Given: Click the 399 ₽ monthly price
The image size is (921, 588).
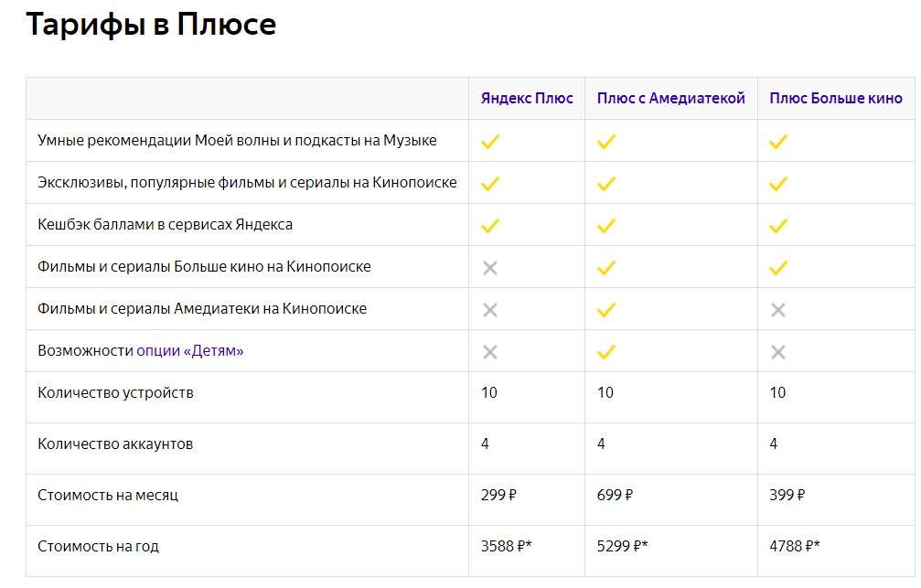Looking at the screenshot, I should [x=787, y=495].
